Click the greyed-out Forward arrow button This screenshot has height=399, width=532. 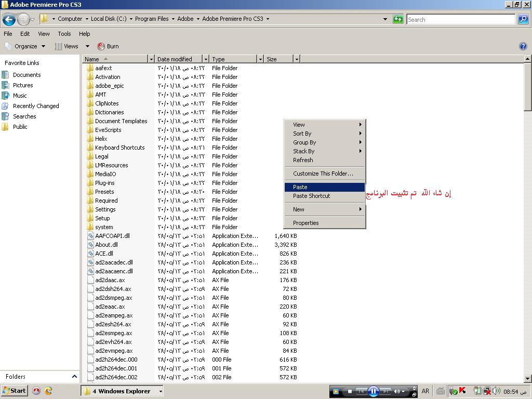point(23,19)
